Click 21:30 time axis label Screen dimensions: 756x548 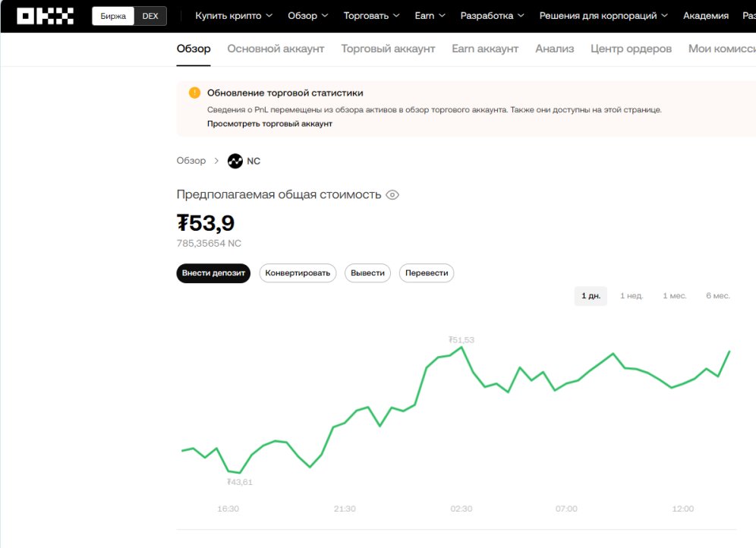(x=345, y=509)
